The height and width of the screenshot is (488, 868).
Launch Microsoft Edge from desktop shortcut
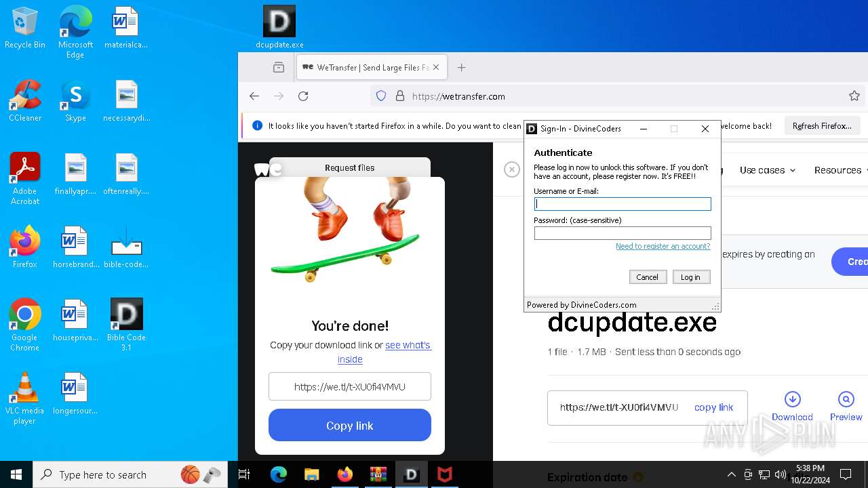coord(75,33)
